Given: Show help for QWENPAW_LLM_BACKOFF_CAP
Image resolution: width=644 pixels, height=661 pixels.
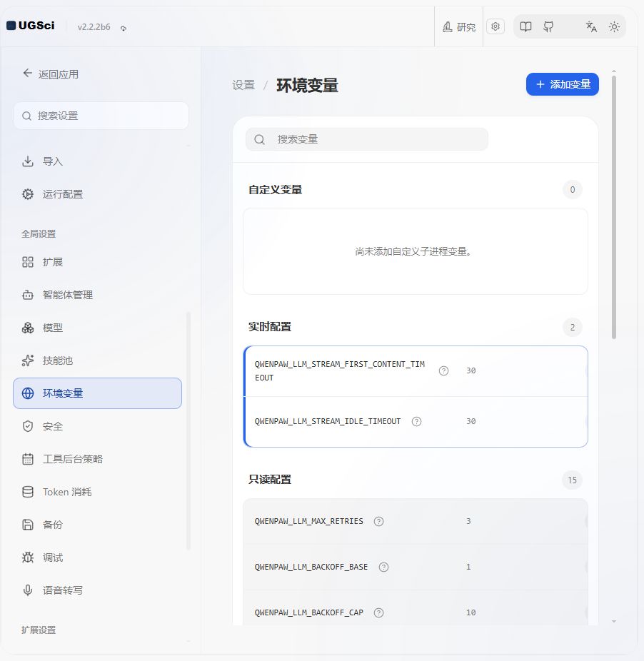Looking at the screenshot, I should pyautogui.click(x=378, y=612).
